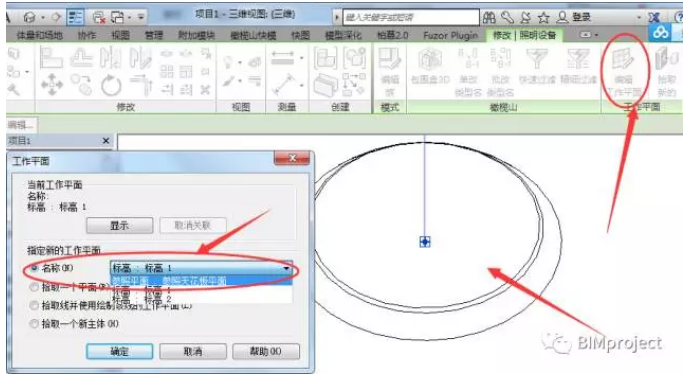Open the 附加模块 ribbon tab
Viewport: 694px width, 374px height.
197,35
